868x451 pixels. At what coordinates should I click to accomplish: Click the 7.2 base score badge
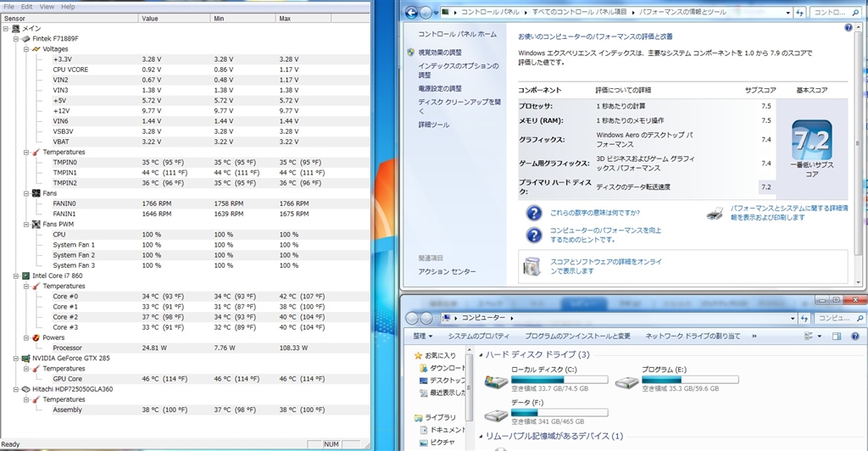pos(811,136)
